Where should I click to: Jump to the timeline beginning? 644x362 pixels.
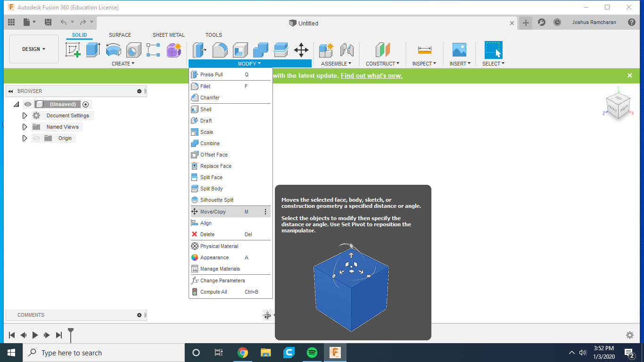[x=12, y=335]
